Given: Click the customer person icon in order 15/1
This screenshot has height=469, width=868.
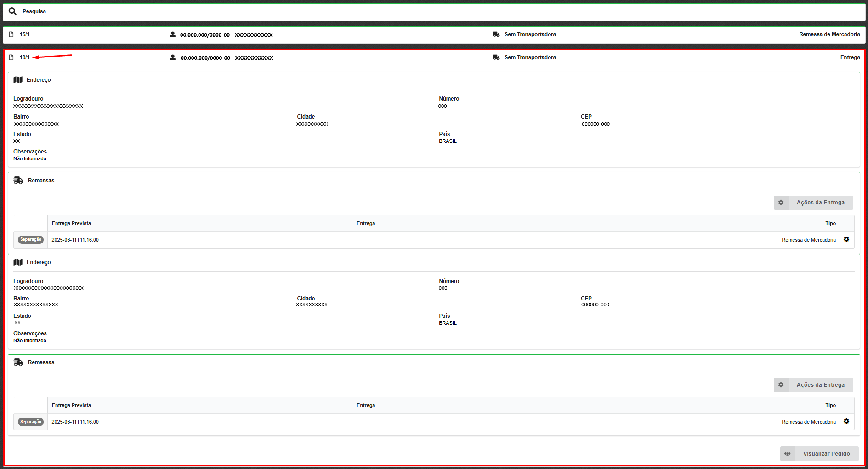Looking at the screenshot, I should (173, 34).
